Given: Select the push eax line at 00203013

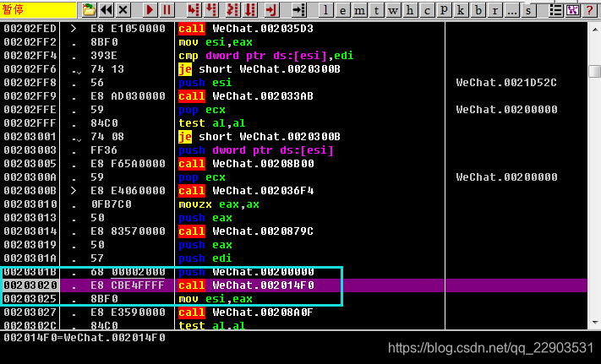Looking at the screenshot, I should click(x=205, y=218).
